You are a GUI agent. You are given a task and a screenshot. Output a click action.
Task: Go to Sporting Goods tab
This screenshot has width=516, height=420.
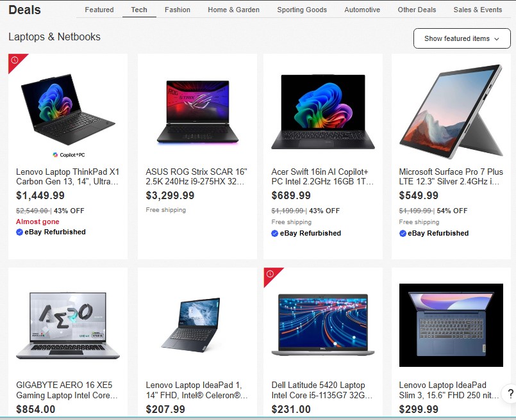[x=302, y=10]
